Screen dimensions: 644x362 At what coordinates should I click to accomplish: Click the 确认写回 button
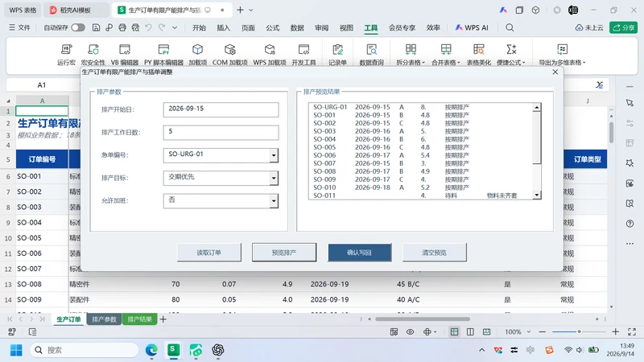coord(359,253)
